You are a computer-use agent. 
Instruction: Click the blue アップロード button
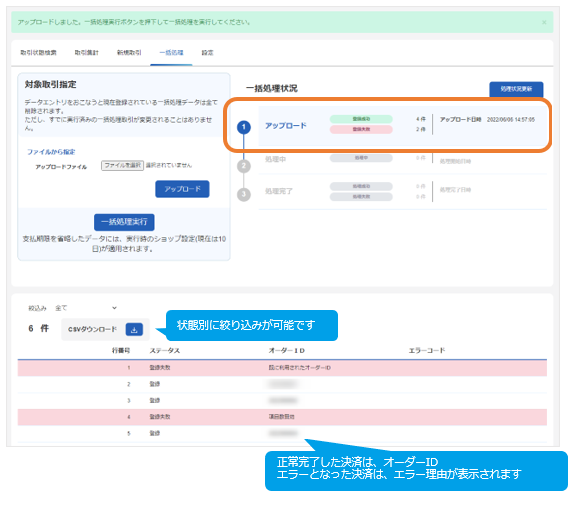tap(182, 189)
